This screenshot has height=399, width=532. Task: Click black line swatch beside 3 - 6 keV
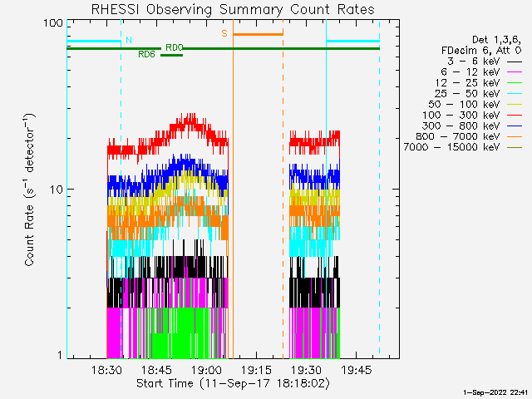pyautogui.click(x=515, y=62)
